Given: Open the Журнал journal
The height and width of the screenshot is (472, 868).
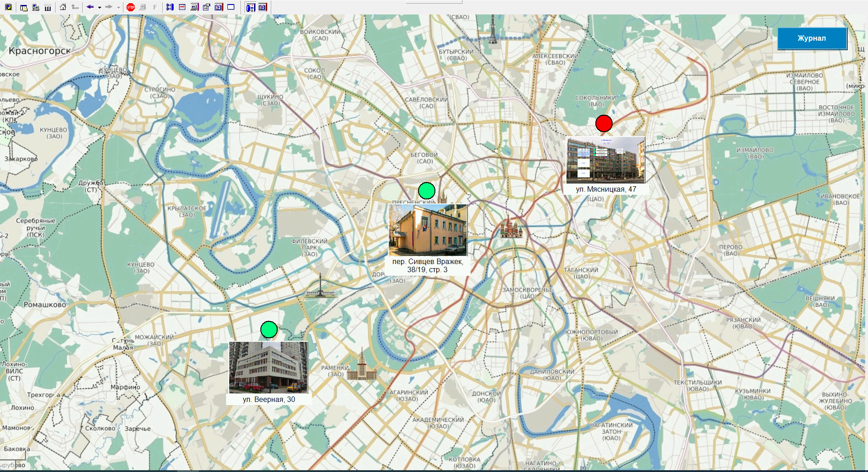Looking at the screenshot, I should (812, 38).
